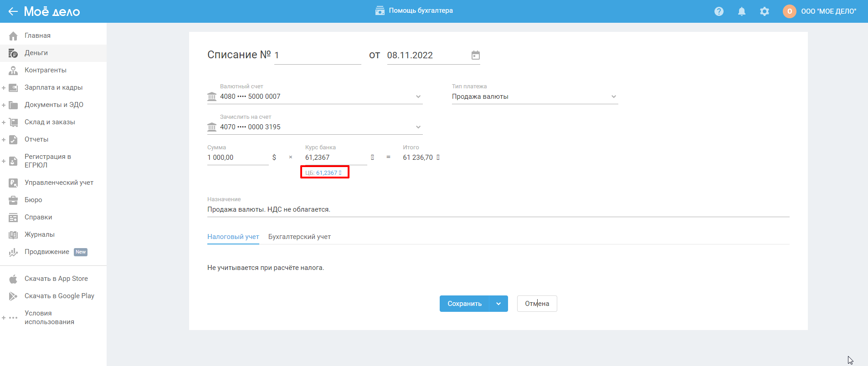
Task: Open the Тип платежа dropdown
Action: [614, 97]
